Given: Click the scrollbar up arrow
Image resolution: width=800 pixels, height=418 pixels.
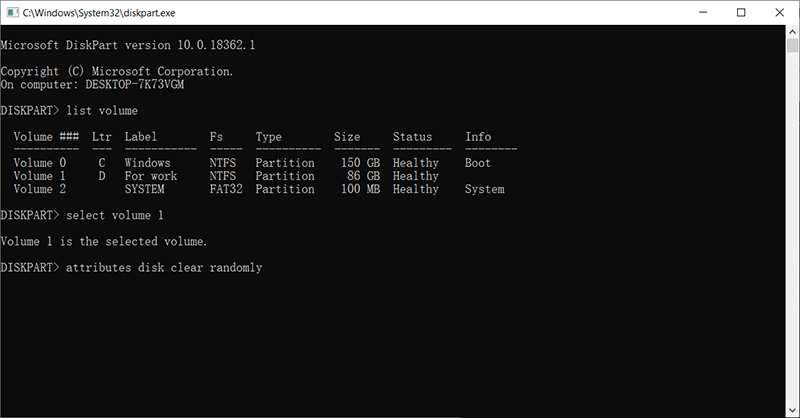Looking at the screenshot, I should pyautogui.click(x=792, y=31).
